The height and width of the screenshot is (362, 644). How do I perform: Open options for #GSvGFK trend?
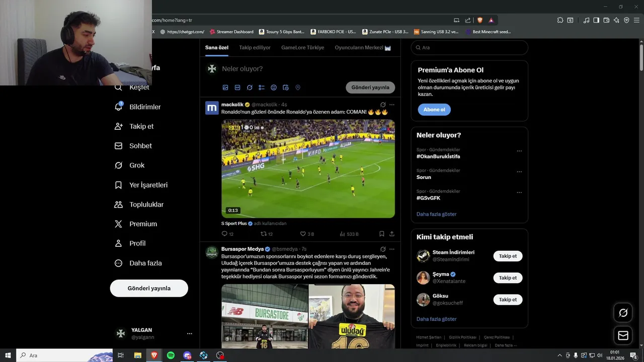click(519, 192)
